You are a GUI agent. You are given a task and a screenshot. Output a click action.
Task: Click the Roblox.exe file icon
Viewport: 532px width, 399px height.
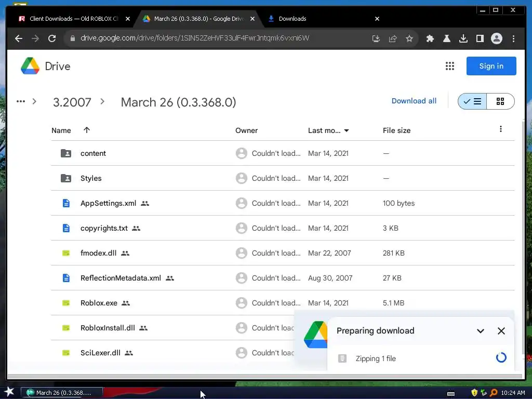(66, 303)
